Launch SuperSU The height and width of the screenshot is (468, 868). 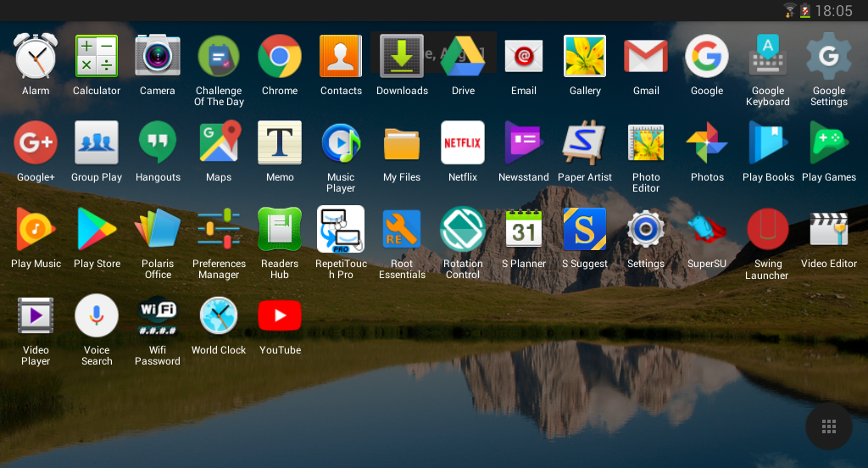707,229
